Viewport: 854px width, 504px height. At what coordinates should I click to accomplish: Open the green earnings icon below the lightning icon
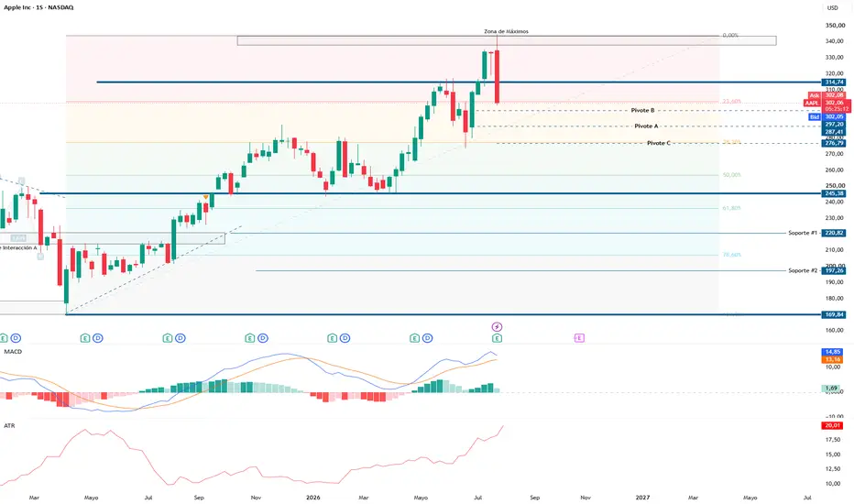click(497, 338)
